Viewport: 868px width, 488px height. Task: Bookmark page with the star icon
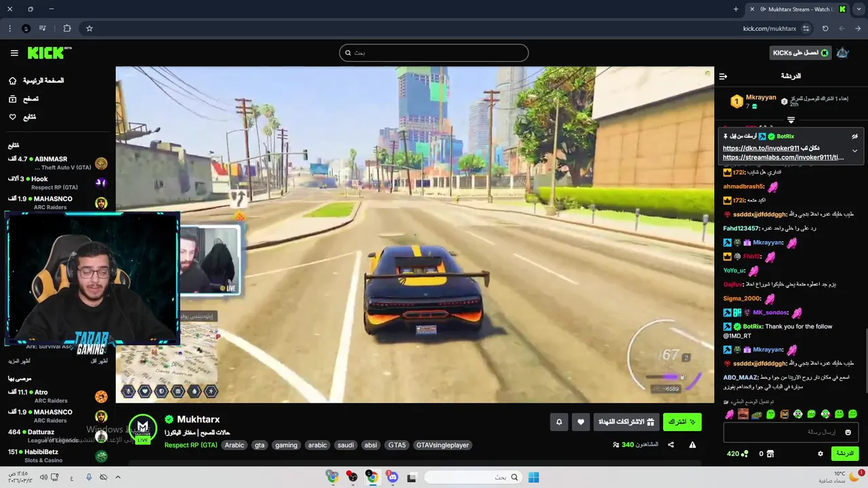[89, 28]
